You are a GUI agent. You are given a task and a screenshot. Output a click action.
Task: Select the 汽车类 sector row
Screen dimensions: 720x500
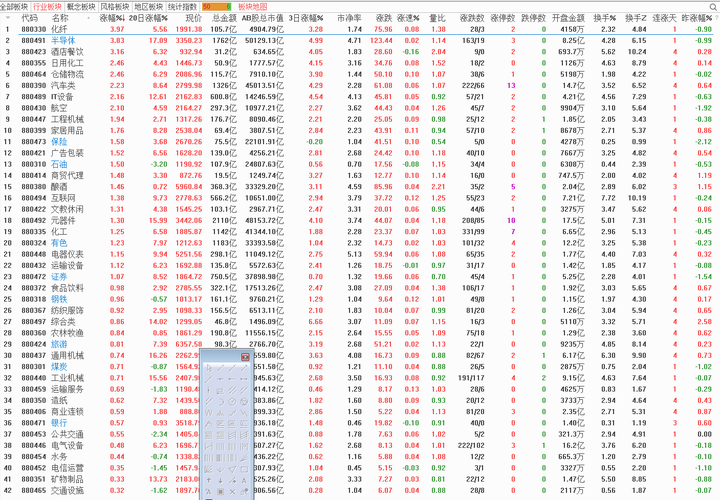(x=360, y=85)
